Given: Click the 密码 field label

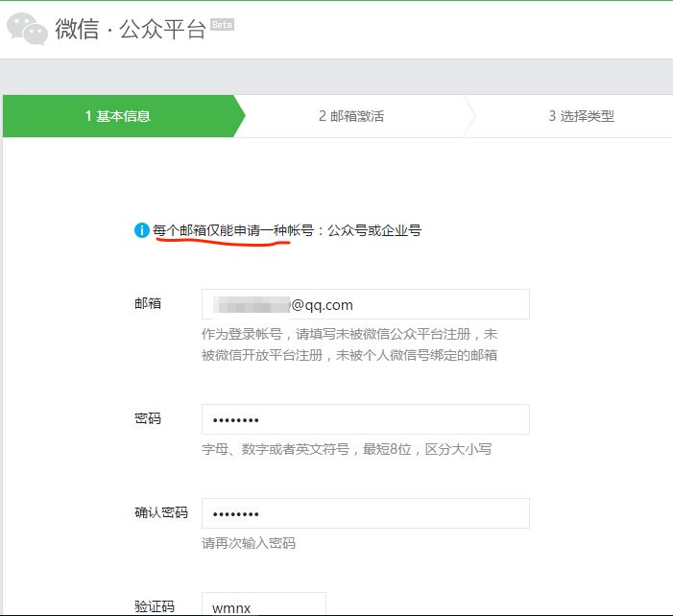Looking at the screenshot, I should coord(148,418).
